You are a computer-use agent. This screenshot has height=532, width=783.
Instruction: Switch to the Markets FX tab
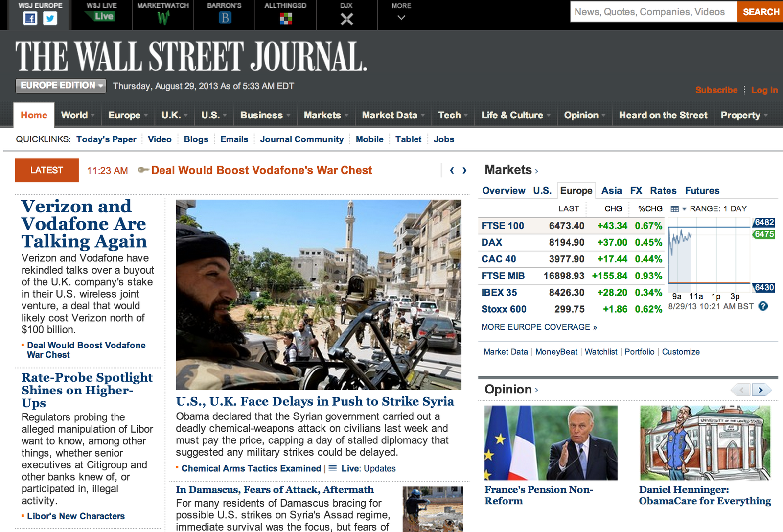[636, 191]
